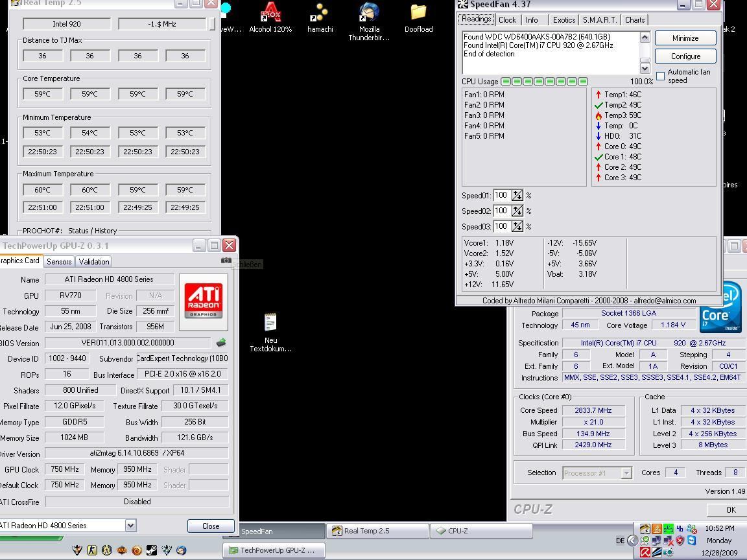Switch to SpeedFan S.M.A.R.T. tab
Image resolution: width=747 pixels, height=560 pixels.
(600, 20)
